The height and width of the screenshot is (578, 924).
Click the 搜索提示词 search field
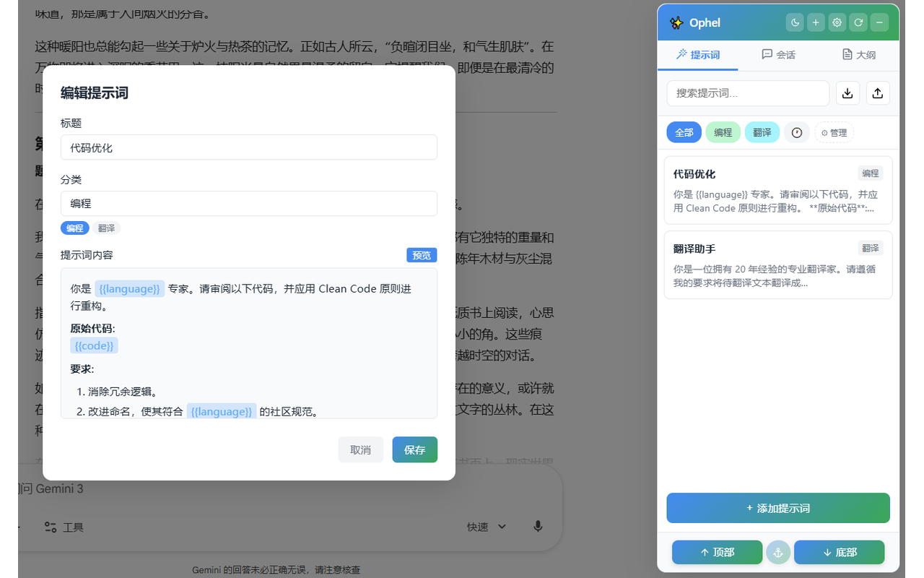pyautogui.click(x=748, y=93)
